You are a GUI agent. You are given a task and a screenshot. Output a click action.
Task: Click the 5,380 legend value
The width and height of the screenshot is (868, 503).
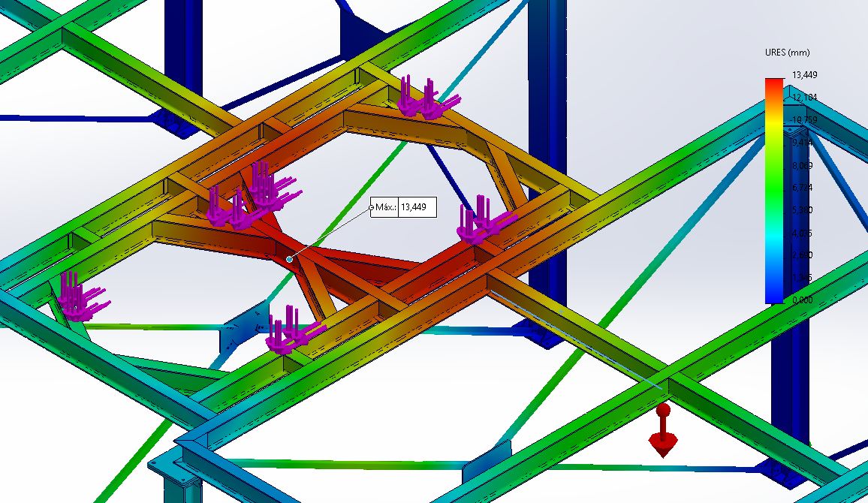pos(802,210)
